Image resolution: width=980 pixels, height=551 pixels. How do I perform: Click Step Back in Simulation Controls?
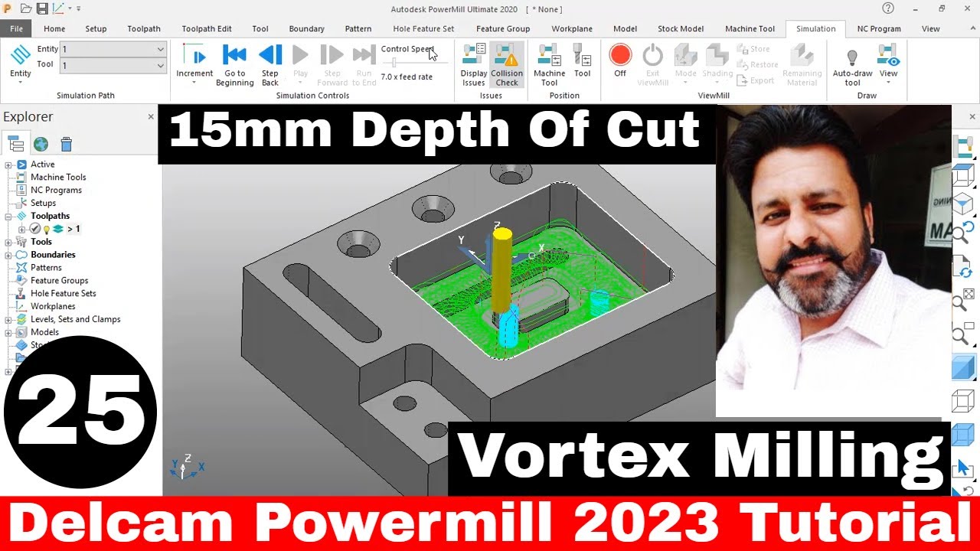270,64
